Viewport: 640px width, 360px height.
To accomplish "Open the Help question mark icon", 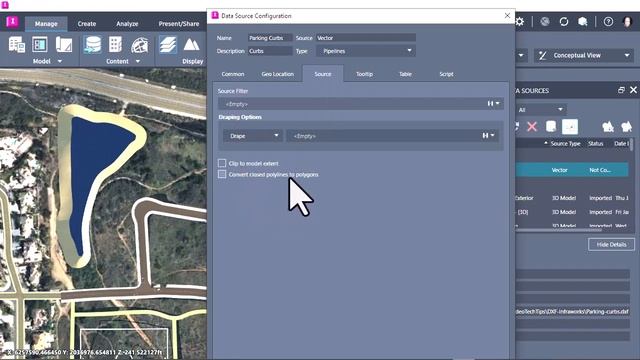I will (x=608, y=22).
